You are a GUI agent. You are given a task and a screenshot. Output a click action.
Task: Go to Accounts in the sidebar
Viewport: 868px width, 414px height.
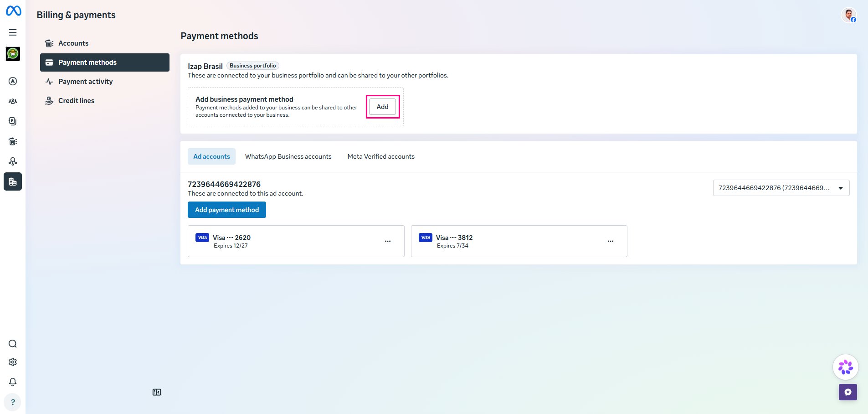click(x=105, y=43)
